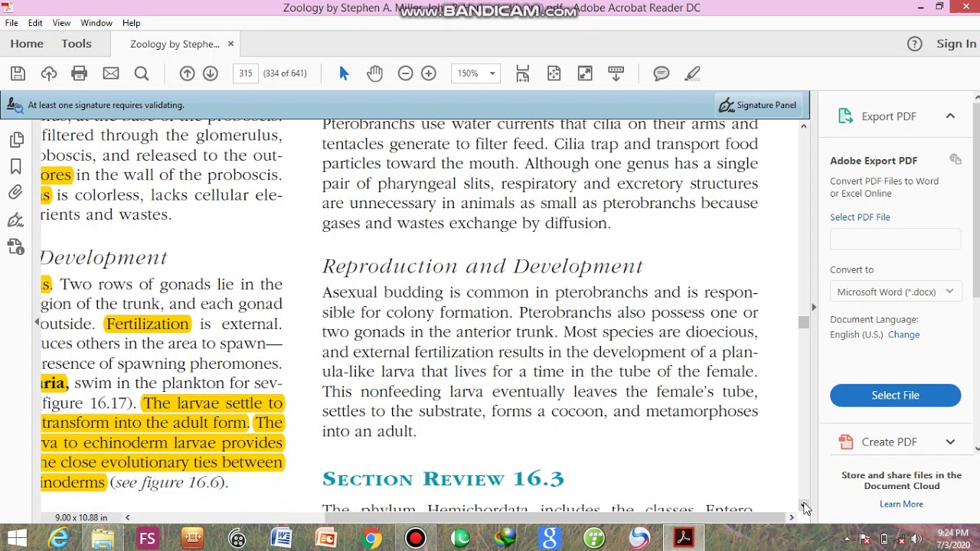Click the upload to cloud icon
This screenshot has height=551, width=980.
coord(49,73)
